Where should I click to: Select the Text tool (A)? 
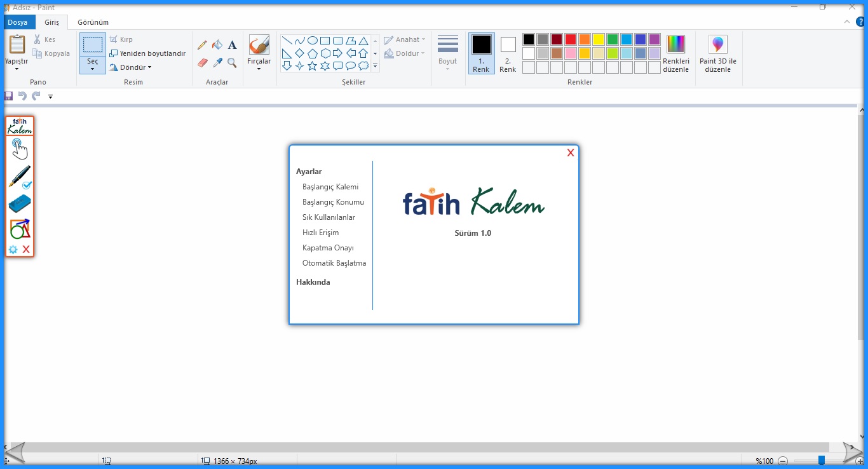233,45
